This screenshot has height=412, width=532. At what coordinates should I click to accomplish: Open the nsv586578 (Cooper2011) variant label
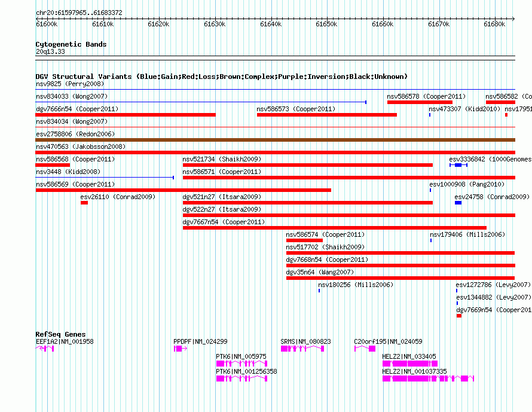[x=426, y=96]
